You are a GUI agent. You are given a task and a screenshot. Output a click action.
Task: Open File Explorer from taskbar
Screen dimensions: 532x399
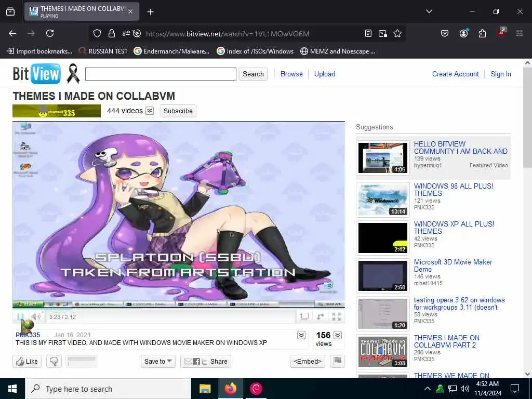click(205, 389)
